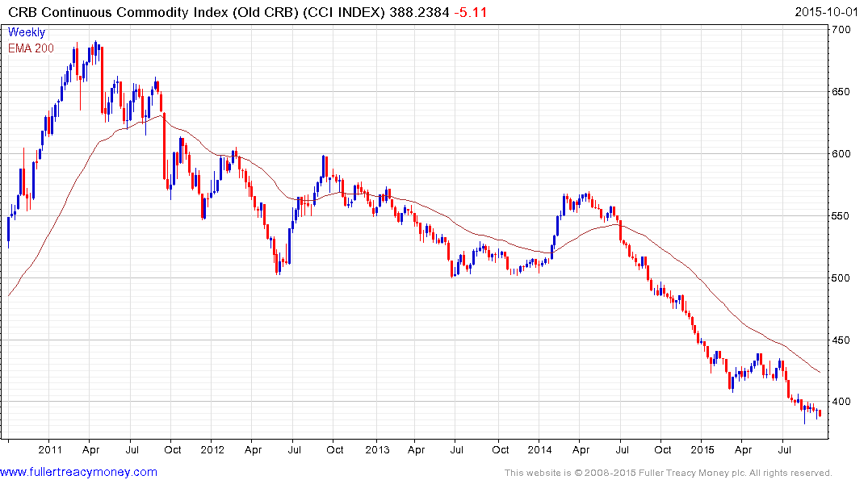
Task: Click the 400 y-axis label
Action: (841, 403)
